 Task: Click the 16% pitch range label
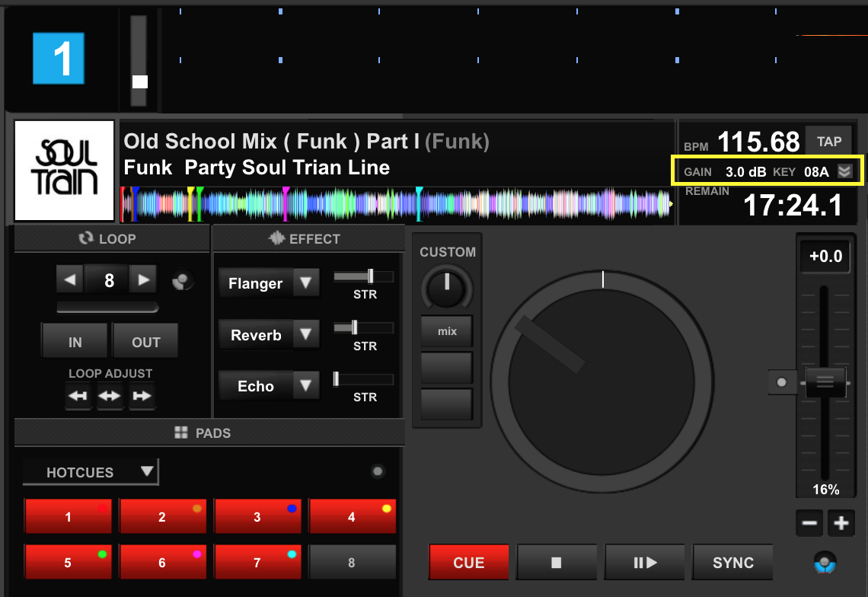[x=825, y=490]
